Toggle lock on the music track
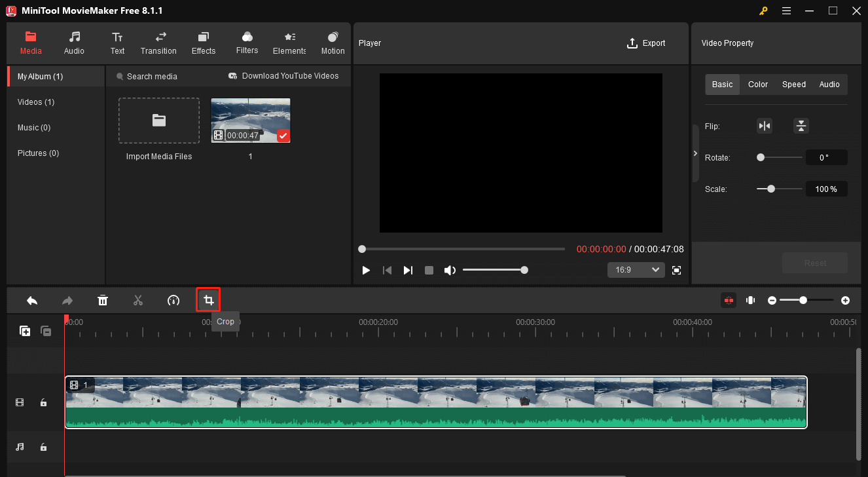This screenshot has width=868, height=477. coord(43,447)
